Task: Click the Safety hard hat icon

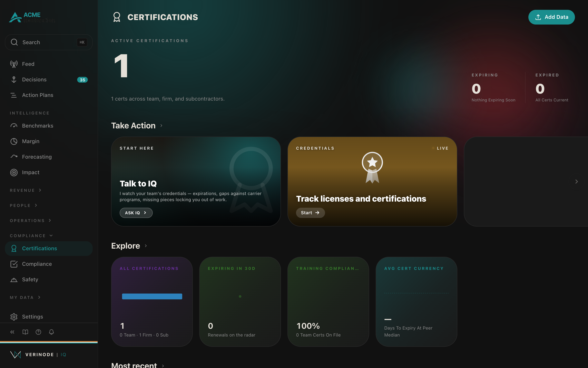Action: (14, 280)
